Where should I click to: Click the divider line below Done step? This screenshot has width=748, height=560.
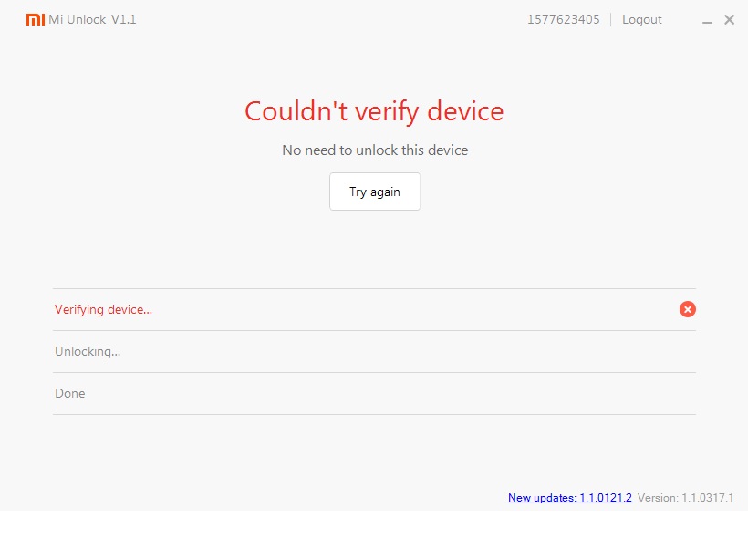[x=374, y=414]
